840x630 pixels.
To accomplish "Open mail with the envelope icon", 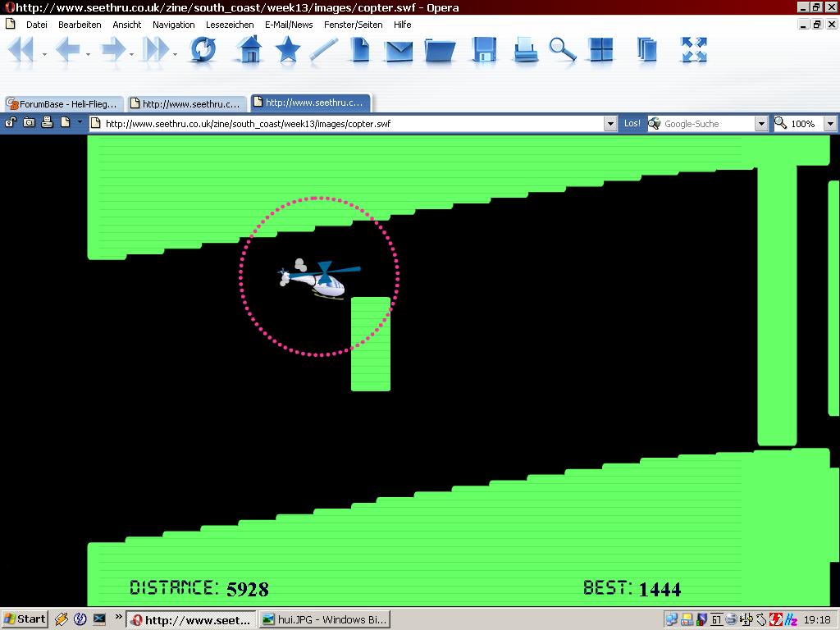I will point(399,52).
